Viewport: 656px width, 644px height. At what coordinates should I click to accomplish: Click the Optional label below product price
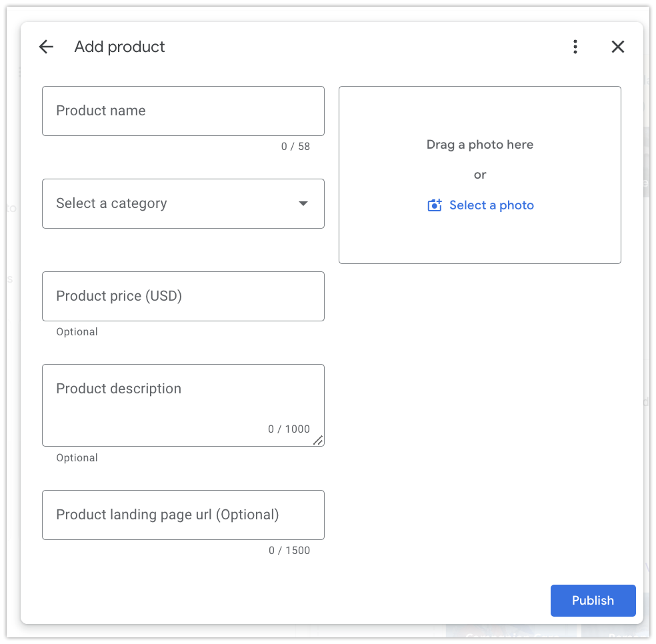coord(77,332)
